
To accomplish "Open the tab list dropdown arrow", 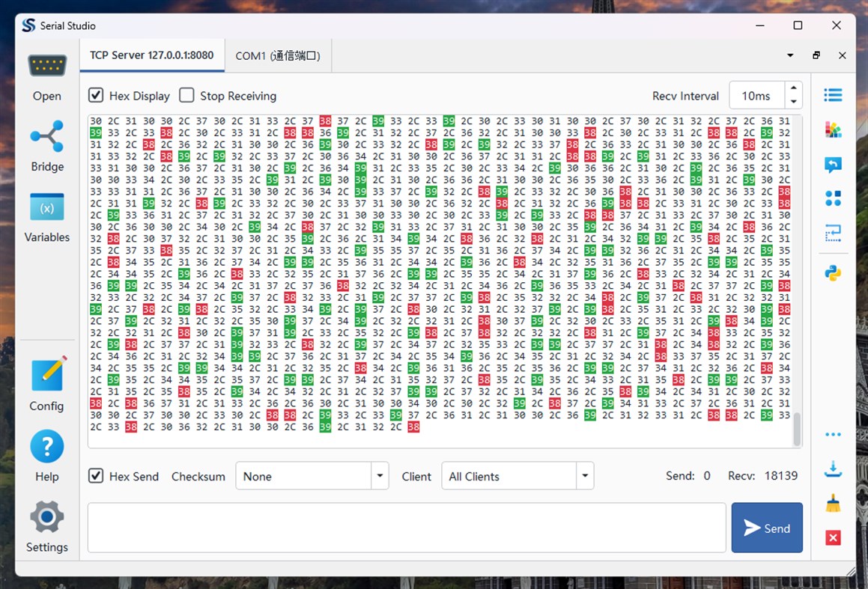I will click(790, 55).
